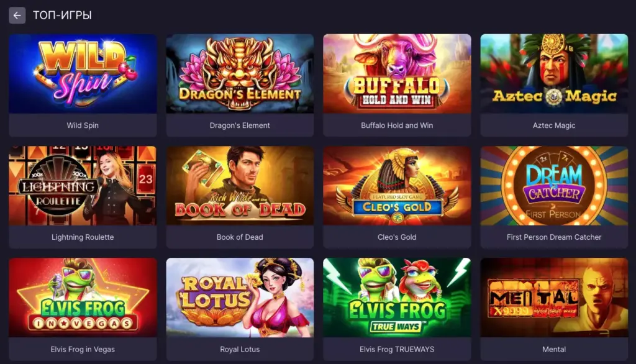Viewport: 636px width, 364px height.
Task: Click 'Dragon's Element' caption text
Action: [x=240, y=125]
